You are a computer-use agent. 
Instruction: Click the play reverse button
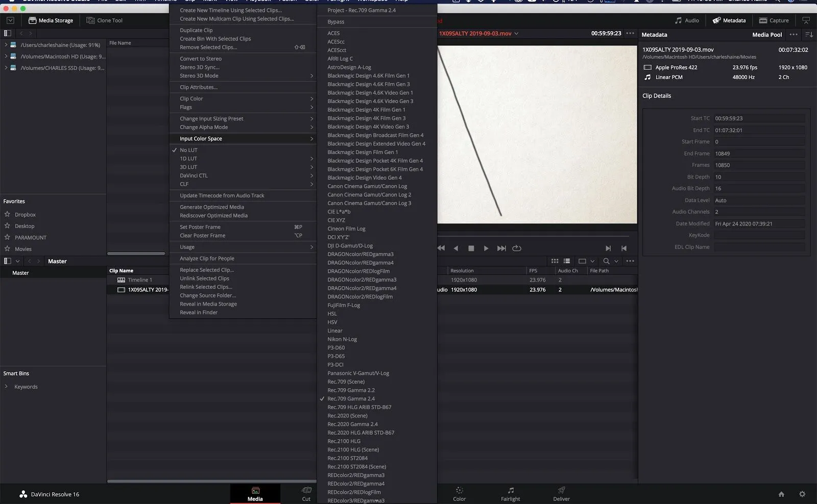(456, 248)
